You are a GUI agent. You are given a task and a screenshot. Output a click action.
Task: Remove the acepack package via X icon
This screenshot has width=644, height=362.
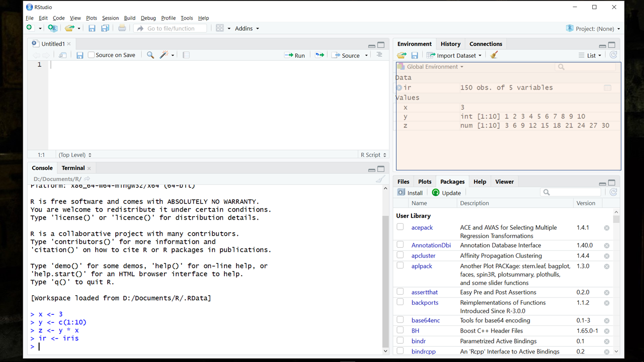tap(607, 228)
